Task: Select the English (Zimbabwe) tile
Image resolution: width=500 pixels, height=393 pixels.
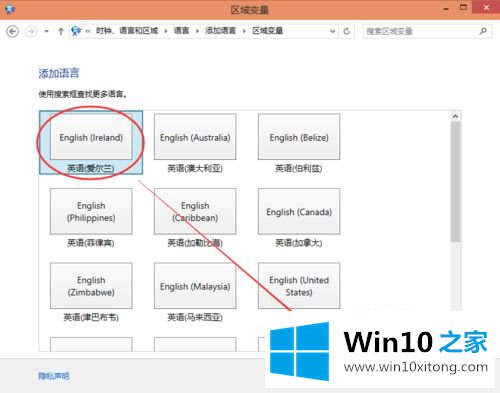Action: (91, 286)
